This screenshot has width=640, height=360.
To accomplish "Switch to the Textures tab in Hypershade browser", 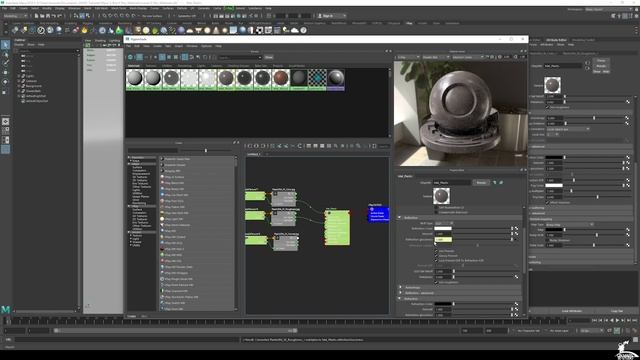I will coord(151,65).
